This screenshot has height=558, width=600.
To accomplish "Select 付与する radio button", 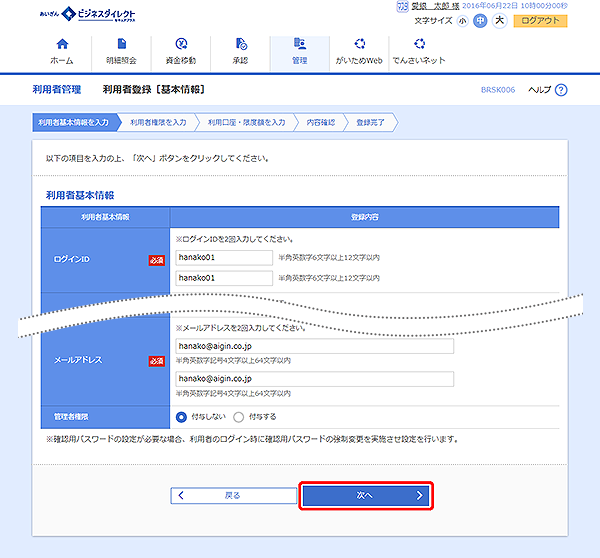I will 238,417.
